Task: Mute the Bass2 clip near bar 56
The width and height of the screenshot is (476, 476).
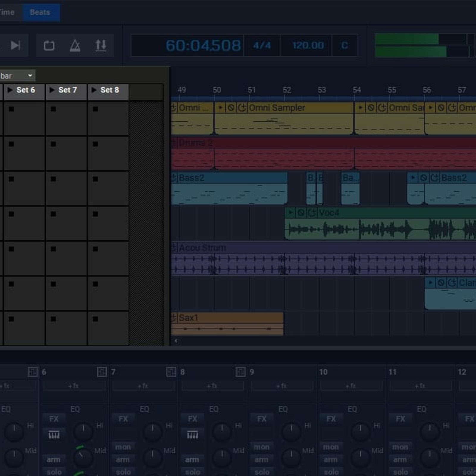Action: (x=424, y=178)
